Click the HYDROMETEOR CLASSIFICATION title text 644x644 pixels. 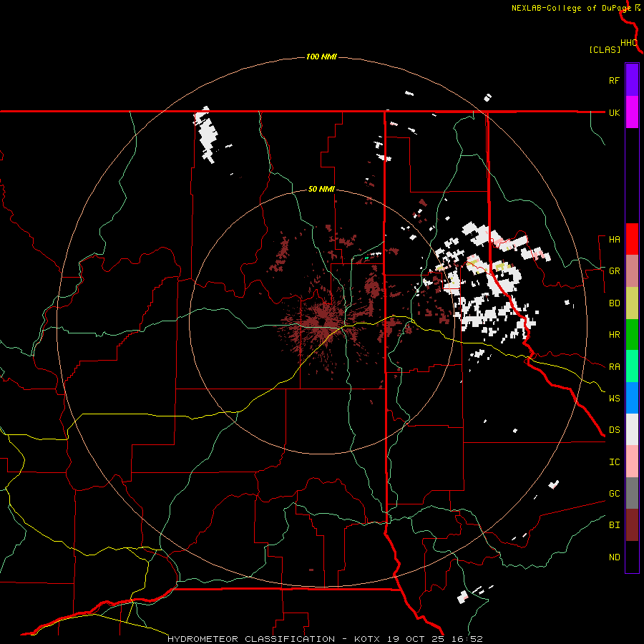[x=251, y=639]
